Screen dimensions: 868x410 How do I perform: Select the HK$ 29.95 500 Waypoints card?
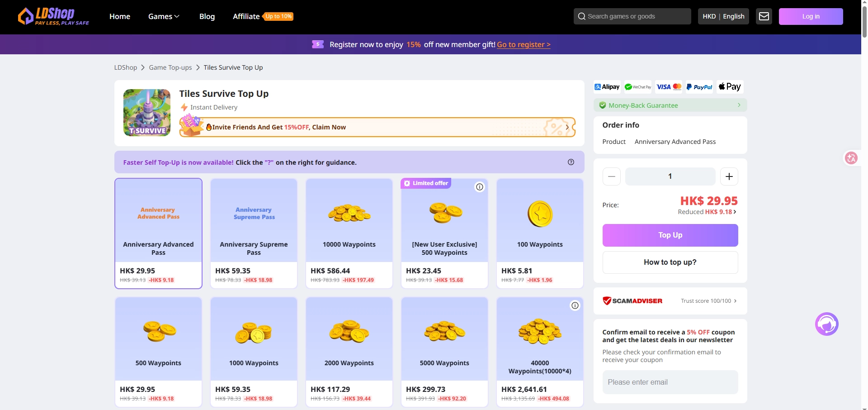coord(158,352)
